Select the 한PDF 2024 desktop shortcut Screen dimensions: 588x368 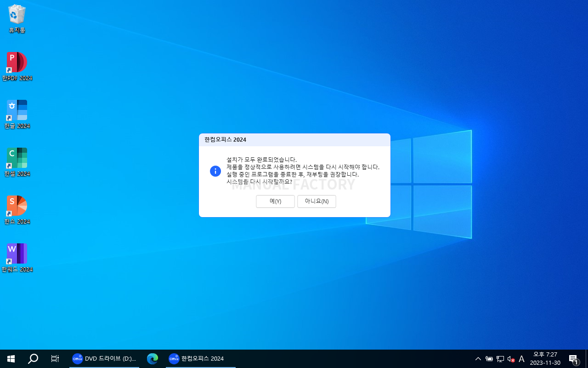tap(17, 67)
